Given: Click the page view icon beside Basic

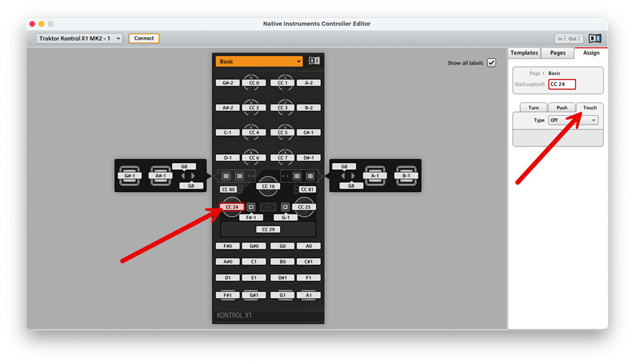Looking at the screenshot, I should point(314,61).
